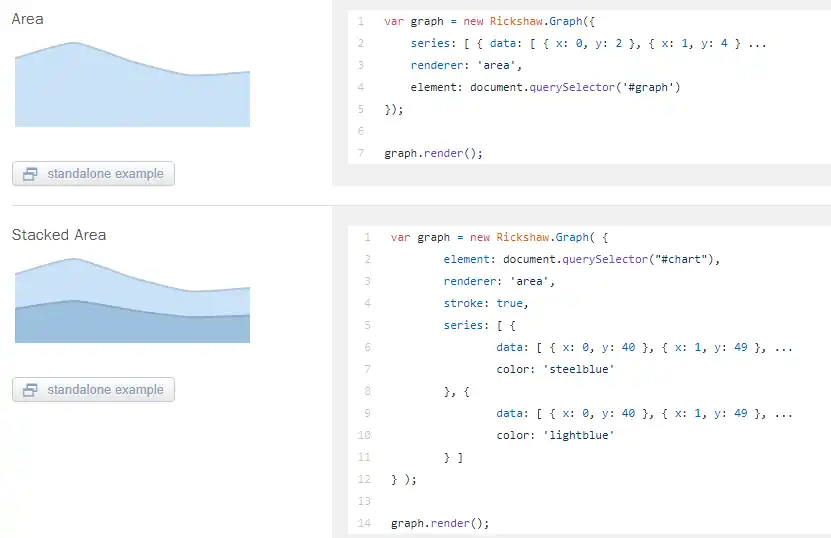Click the "Stacked Area" section heading

pyautogui.click(x=59, y=235)
